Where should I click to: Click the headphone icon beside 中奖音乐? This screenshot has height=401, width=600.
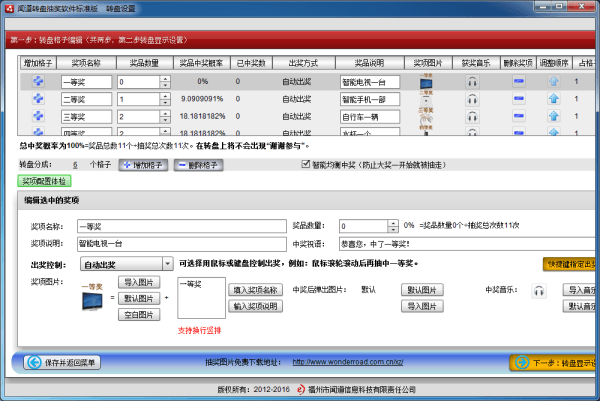[x=539, y=291]
